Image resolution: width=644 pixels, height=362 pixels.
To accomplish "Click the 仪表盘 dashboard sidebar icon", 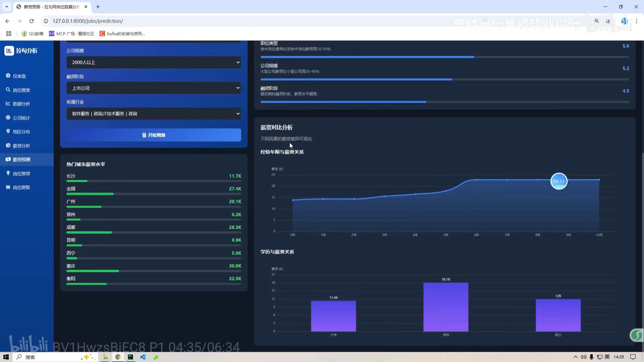I will (x=8, y=76).
